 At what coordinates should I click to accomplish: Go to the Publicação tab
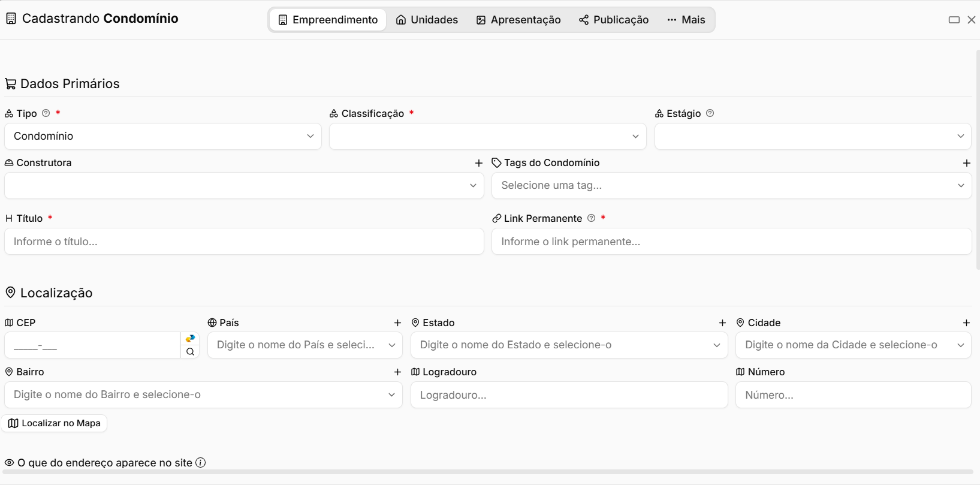click(x=614, y=20)
